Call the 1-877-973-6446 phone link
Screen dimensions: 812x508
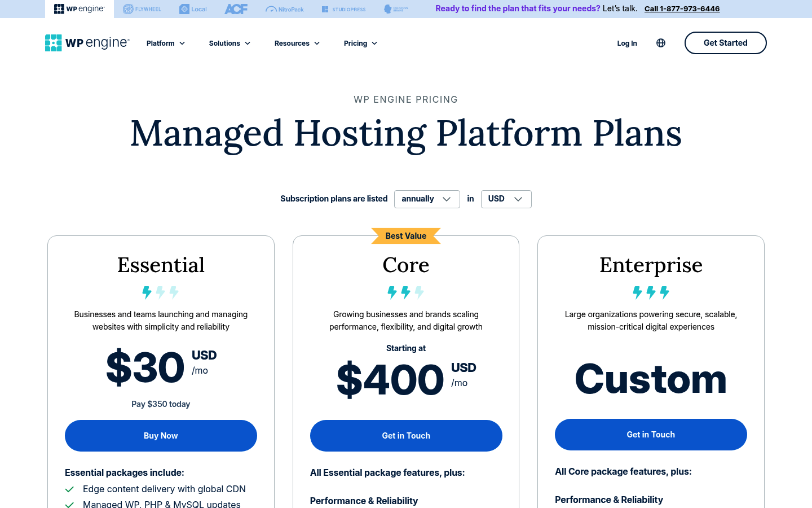tap(682, 8)
